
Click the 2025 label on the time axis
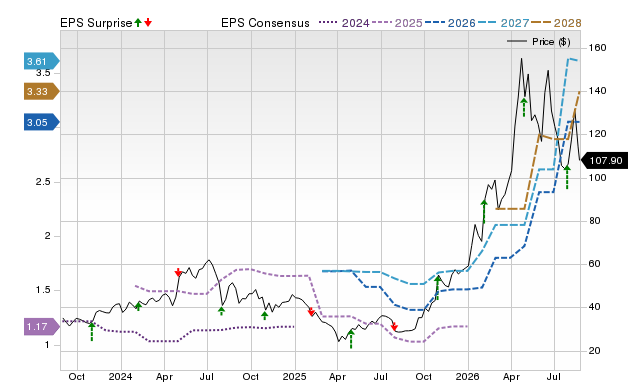pos(294,376)
